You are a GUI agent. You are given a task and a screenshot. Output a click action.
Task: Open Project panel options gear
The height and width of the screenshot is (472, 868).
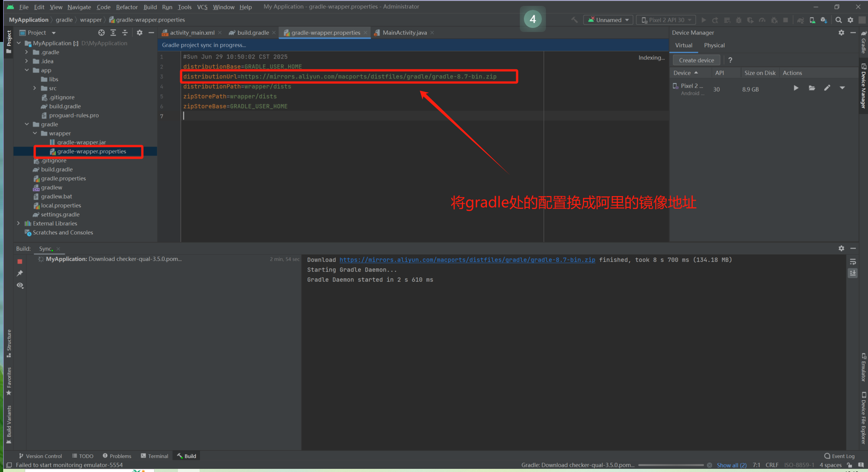coord(140,32)
